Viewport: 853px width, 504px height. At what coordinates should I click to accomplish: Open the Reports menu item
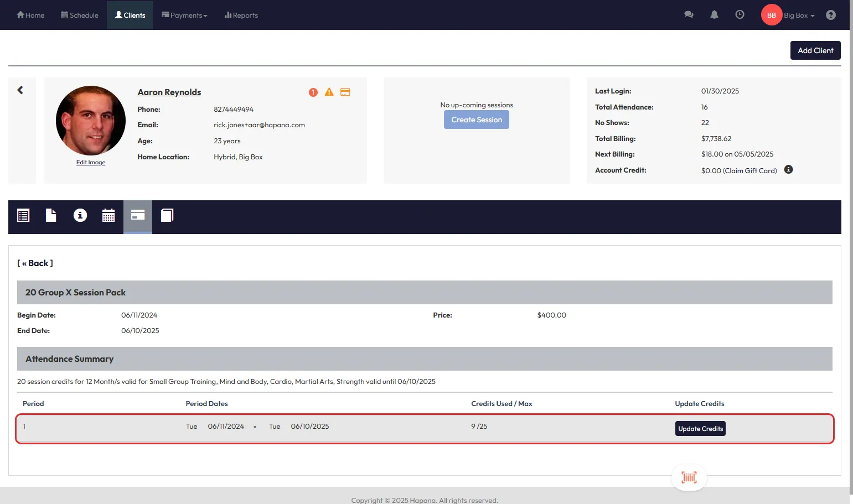[241, 15]
